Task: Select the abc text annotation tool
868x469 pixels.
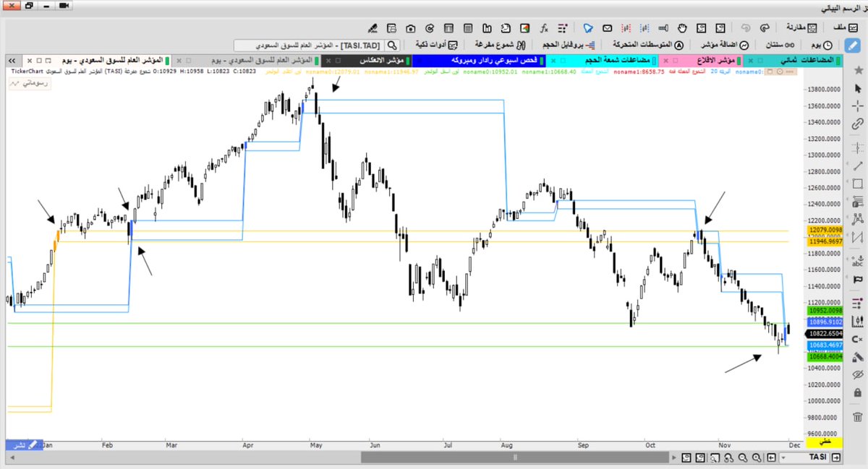Action: 857,262
